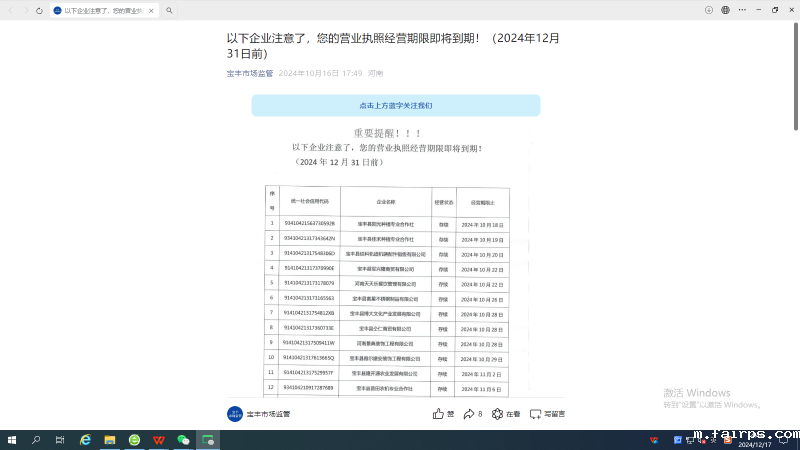Click the download icon in the title bar
Image resolution: width=800 pixels, height=450 pixels.
click(709, 10)
